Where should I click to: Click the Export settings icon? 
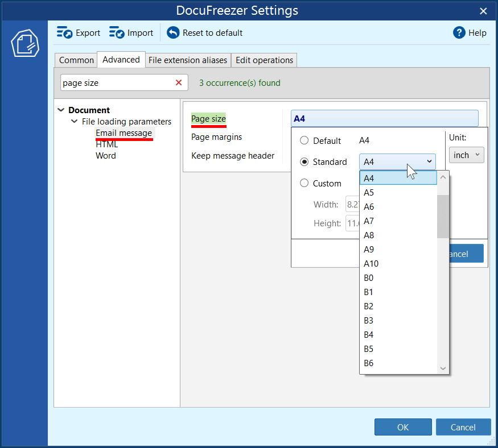click(65, 32)
